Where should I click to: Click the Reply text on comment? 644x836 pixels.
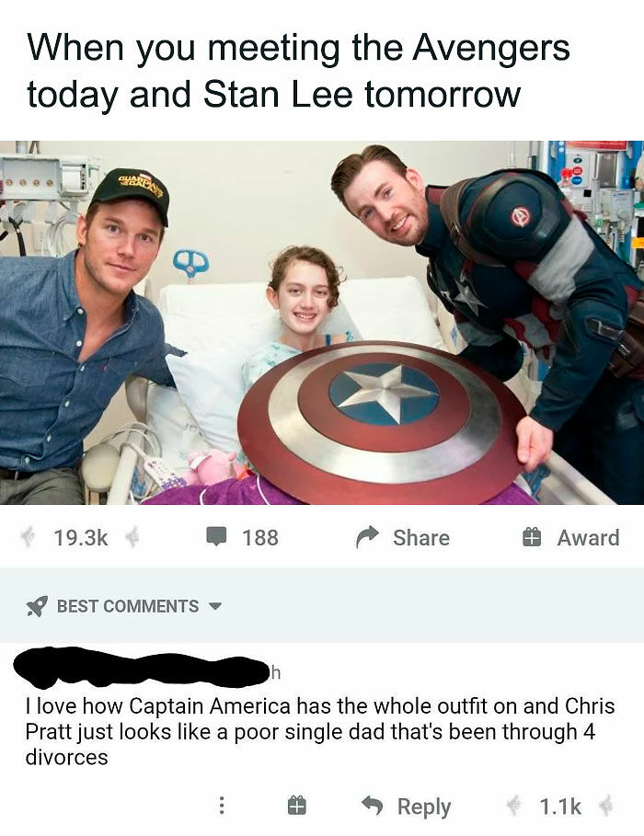click(423, 807)
